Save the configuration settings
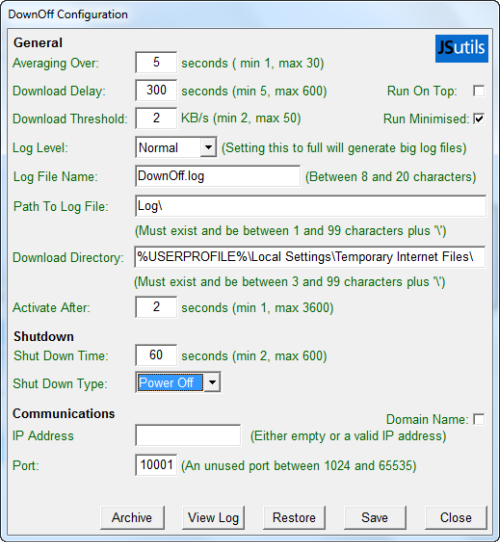 click(x=375, y=517)
